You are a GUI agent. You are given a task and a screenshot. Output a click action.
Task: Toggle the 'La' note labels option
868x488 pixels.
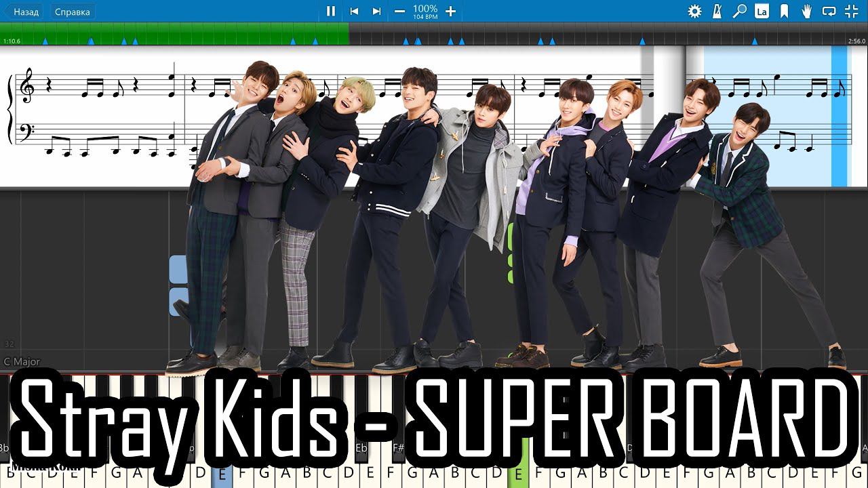(762, 11)
